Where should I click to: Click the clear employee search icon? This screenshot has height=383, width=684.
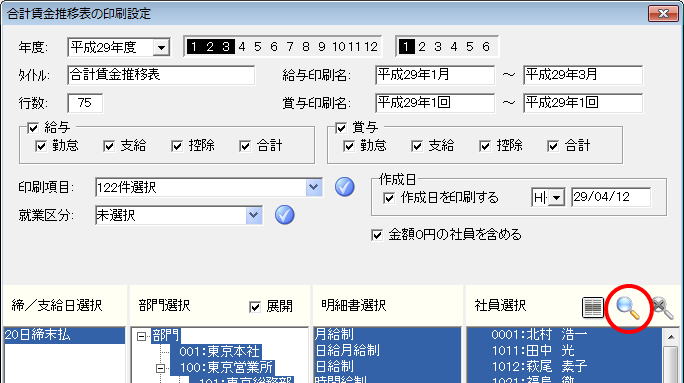pyautogui.click(x=662, y=308)
